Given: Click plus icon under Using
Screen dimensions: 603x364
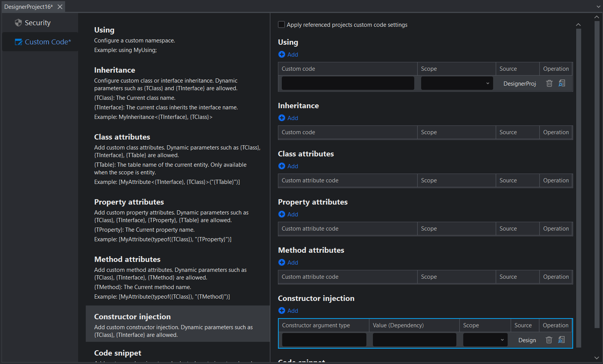Looking at the screenshot, I should [x=282, y=54].
